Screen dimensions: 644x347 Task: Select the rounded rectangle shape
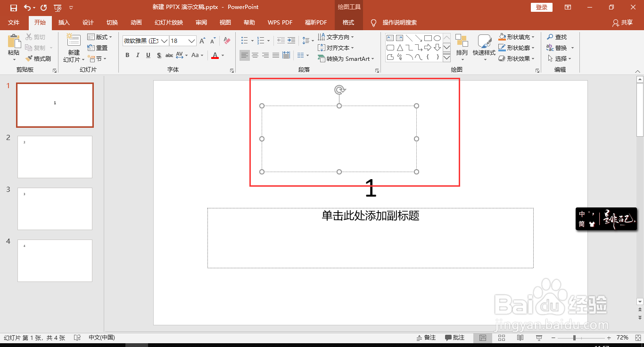click(x=390, y=48)
